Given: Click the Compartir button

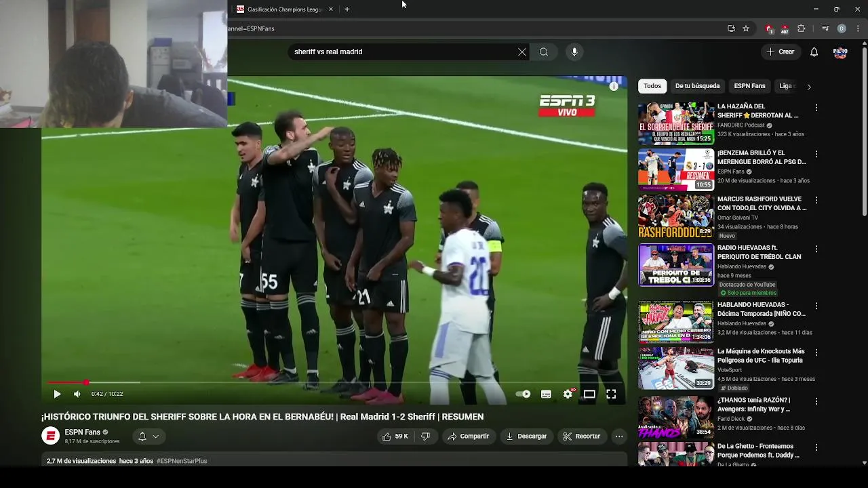Looking at the screenshot, I should click(x=468, y=436).
